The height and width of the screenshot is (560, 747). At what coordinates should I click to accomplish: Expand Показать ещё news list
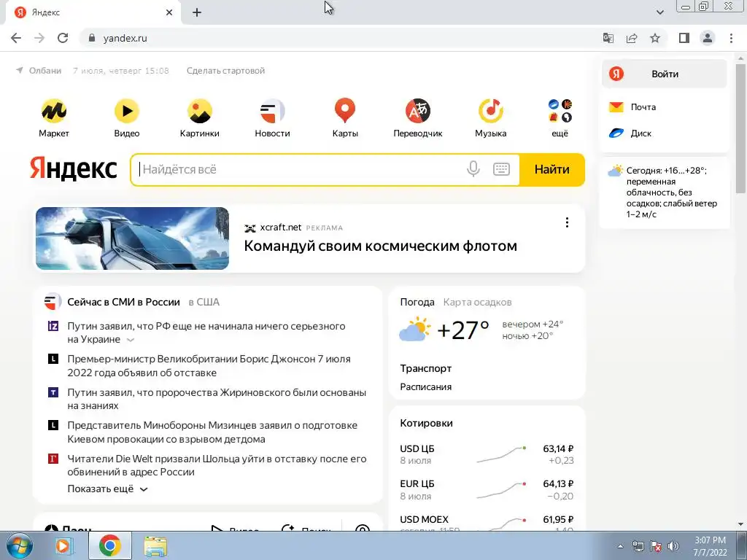108,489
